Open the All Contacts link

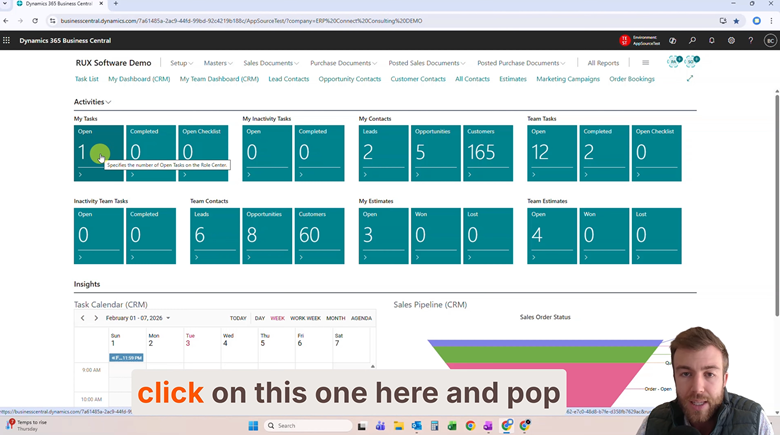[472, 79]
